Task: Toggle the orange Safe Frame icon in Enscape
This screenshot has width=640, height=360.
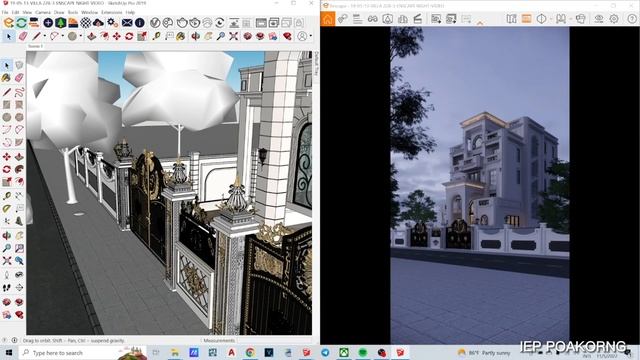Action: [527, 19]
